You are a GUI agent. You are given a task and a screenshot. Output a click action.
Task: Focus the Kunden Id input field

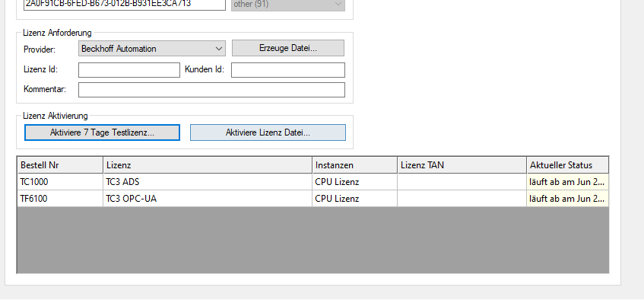click(288, 70)
